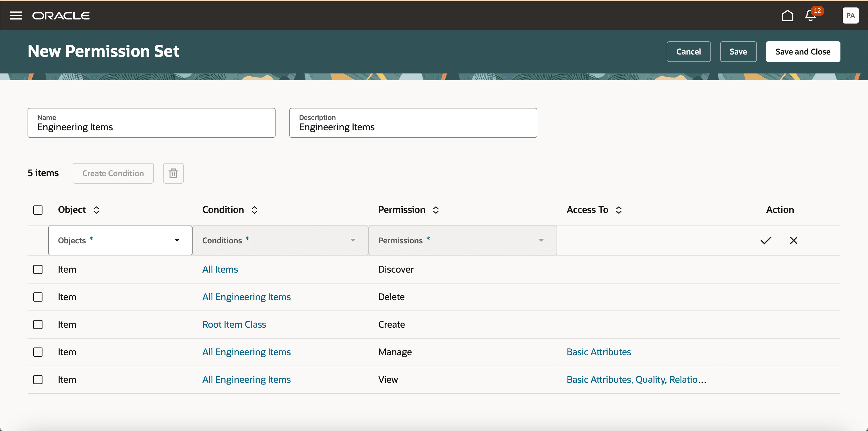Click the delete trash can icon
868x431 pixels.
(x=173, y=173)
